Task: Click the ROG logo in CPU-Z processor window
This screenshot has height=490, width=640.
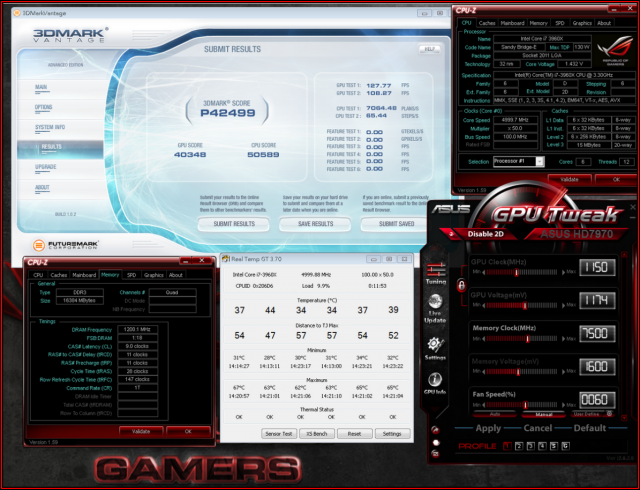Action: 616,52
